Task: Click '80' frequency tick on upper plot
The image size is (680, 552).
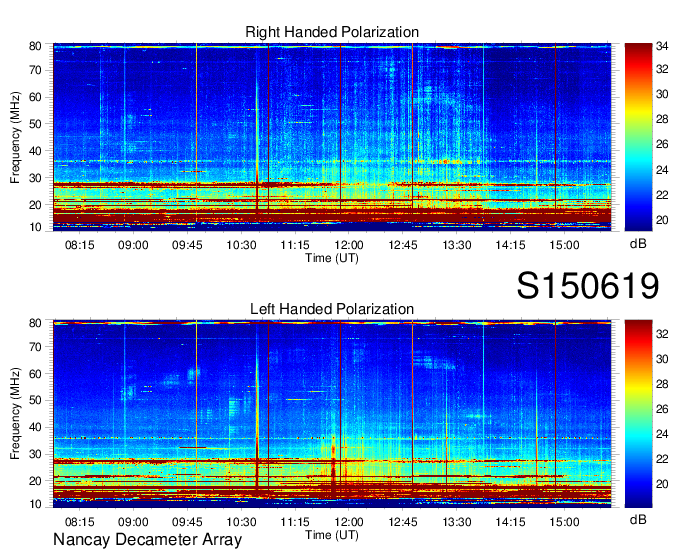Action: coord(35,46)
